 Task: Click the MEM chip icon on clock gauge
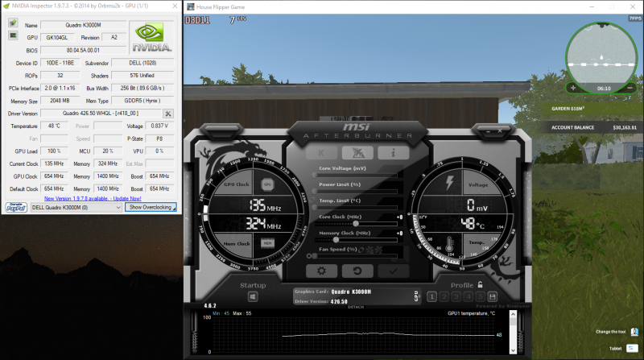[267, 243]
